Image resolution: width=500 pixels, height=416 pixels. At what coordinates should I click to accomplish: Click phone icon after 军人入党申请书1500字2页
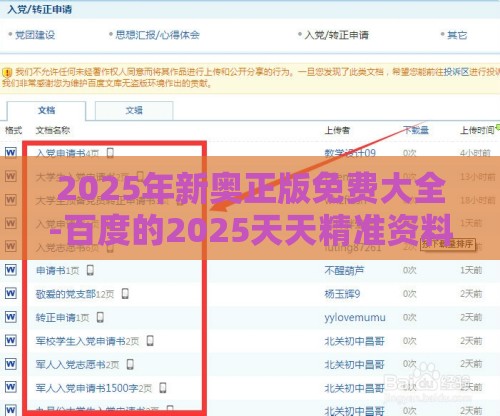coord(163,388)
